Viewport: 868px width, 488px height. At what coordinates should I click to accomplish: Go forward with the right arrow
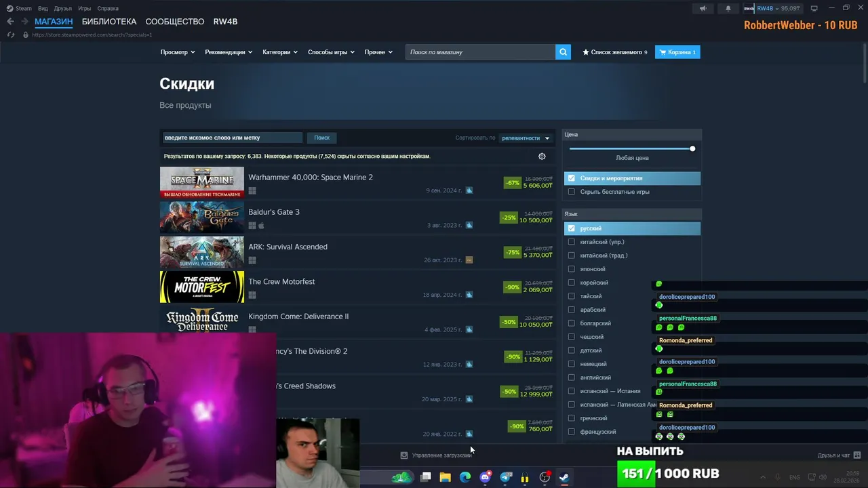click(x=24, y=22)
